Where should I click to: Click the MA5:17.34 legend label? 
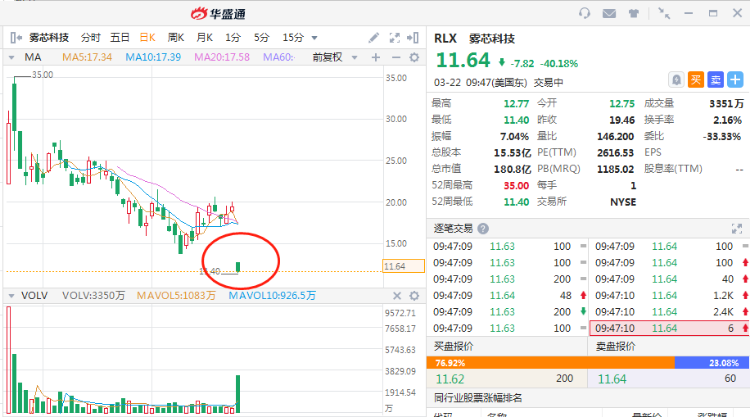[87, 57]
